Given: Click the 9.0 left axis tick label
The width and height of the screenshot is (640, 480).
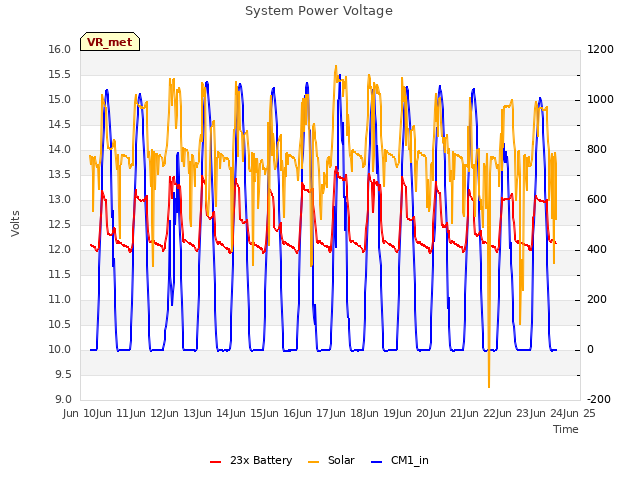Looking at the screenshot, I should click(62, 399).
